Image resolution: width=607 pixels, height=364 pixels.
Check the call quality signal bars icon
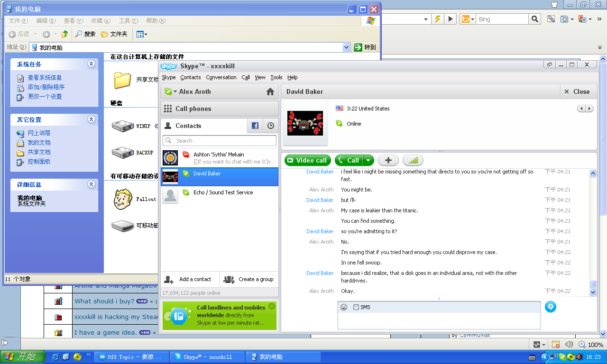click(x=413, y=160)
